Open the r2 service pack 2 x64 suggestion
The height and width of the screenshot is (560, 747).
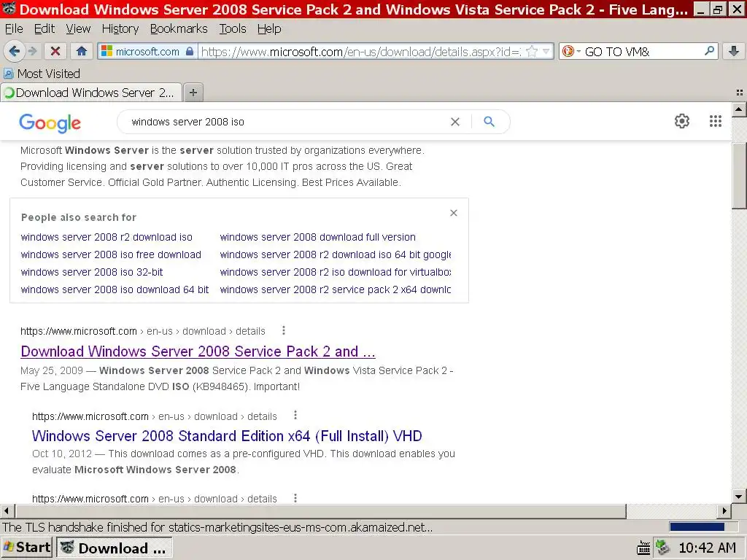[336, 289]
